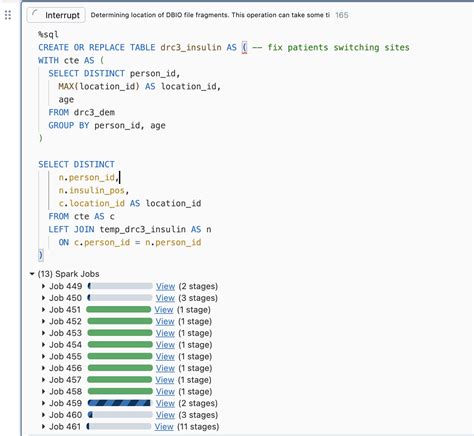
Task: Expand Job 449 details
Action: [43, 286]
